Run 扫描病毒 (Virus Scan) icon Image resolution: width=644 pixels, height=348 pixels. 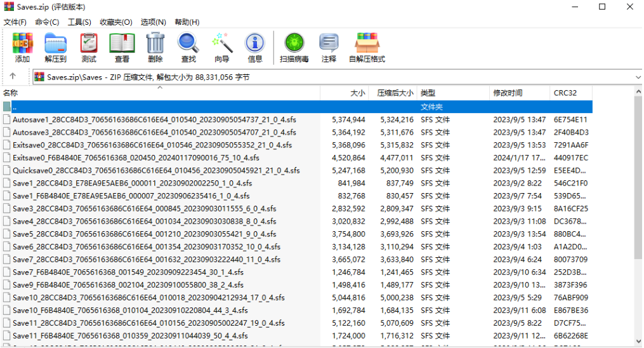tap(294, 47)
